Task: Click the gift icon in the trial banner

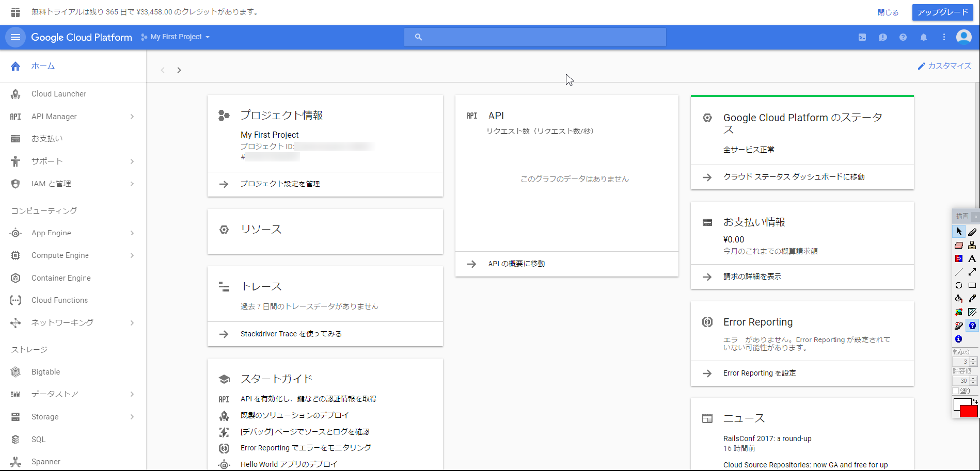Action: (x=15, y=12)
